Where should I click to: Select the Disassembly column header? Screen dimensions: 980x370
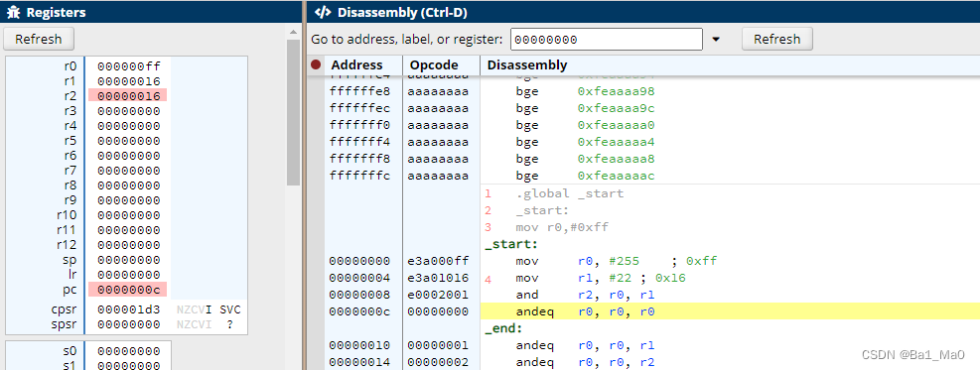527,64
